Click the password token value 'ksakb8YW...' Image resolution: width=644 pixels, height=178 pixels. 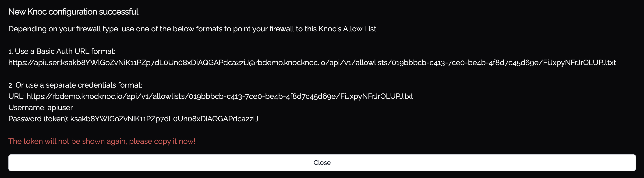[164, 119]
